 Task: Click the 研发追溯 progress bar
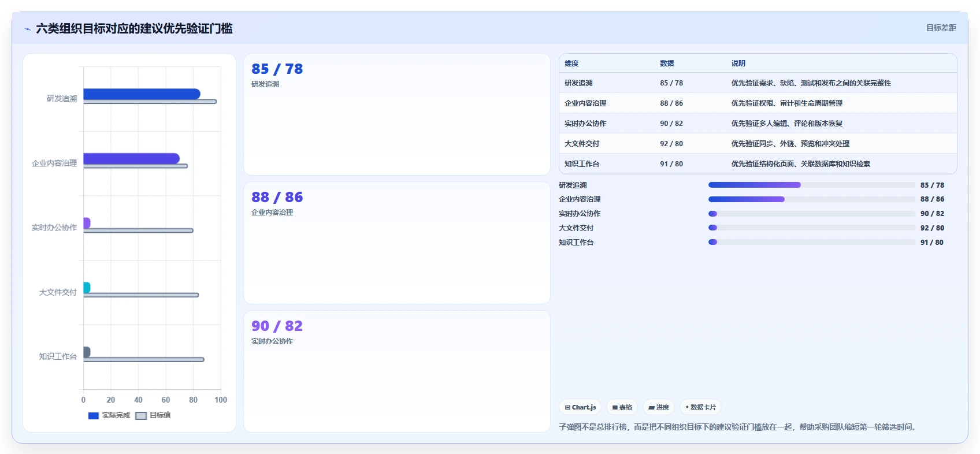812,185
